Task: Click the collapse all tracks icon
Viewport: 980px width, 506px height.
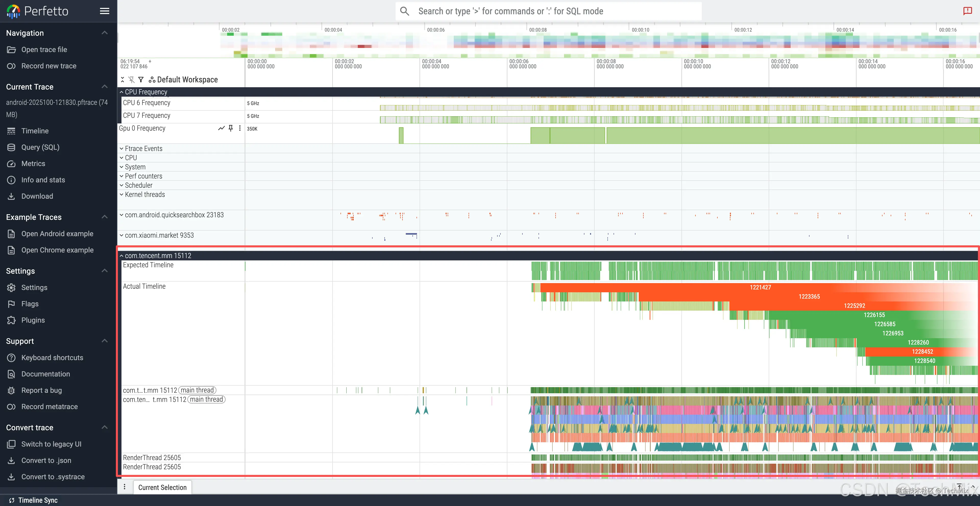Action: (x=122, y=80)
